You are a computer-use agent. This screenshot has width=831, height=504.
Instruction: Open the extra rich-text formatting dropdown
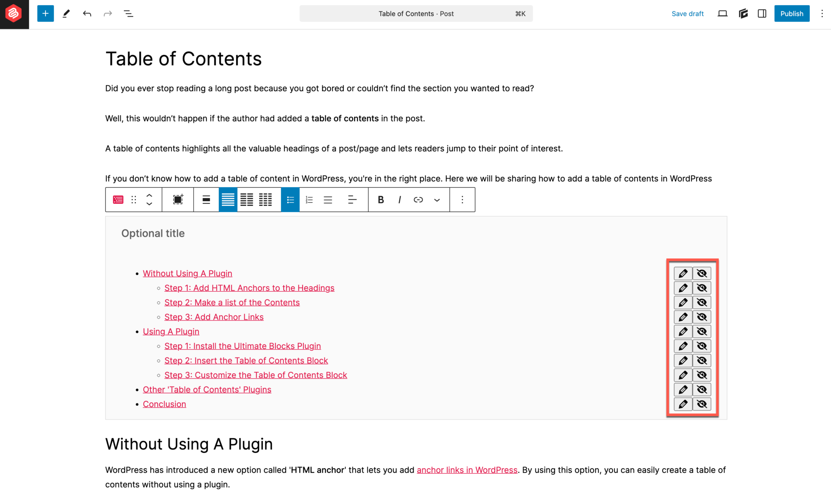[x=437, y=200]
